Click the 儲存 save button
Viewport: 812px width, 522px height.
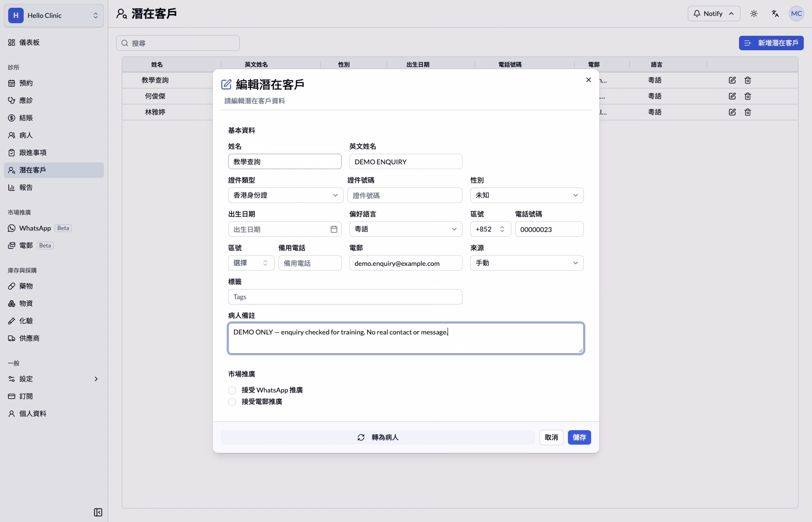[x=579, y=437]
